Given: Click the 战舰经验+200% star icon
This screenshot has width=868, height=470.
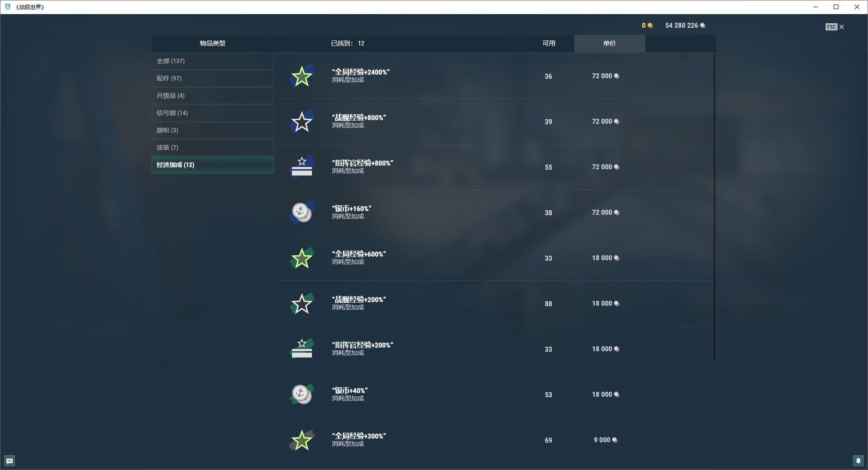Looking at the screenshot, I should point(301,303).
